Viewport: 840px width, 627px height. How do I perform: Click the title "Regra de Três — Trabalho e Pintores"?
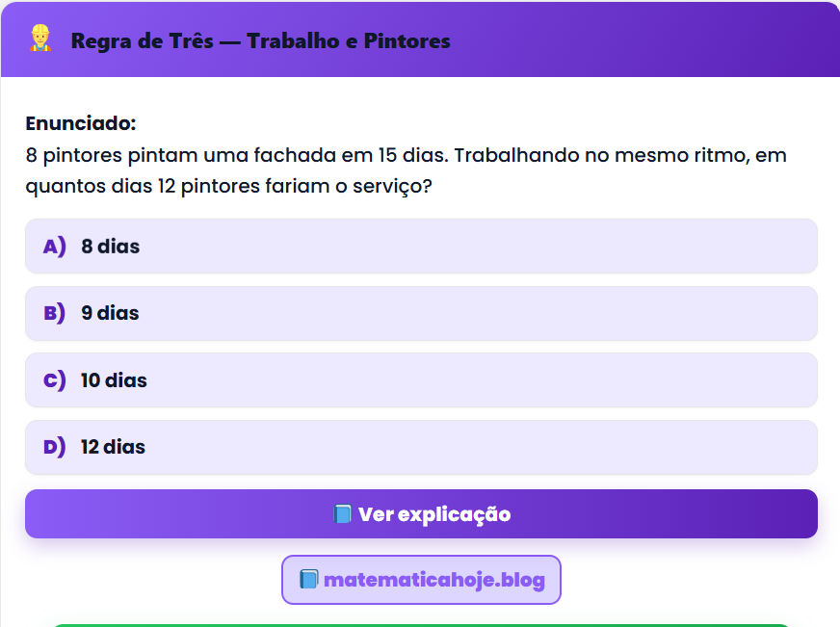click(x=258, y=40)
